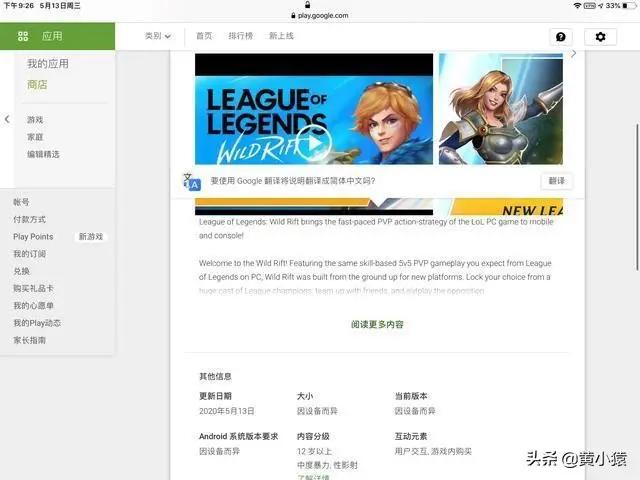Image resolution: width=640 pixels, height=480 pixels.
Task: Open 帐号 account page
Action: [21, 202]
